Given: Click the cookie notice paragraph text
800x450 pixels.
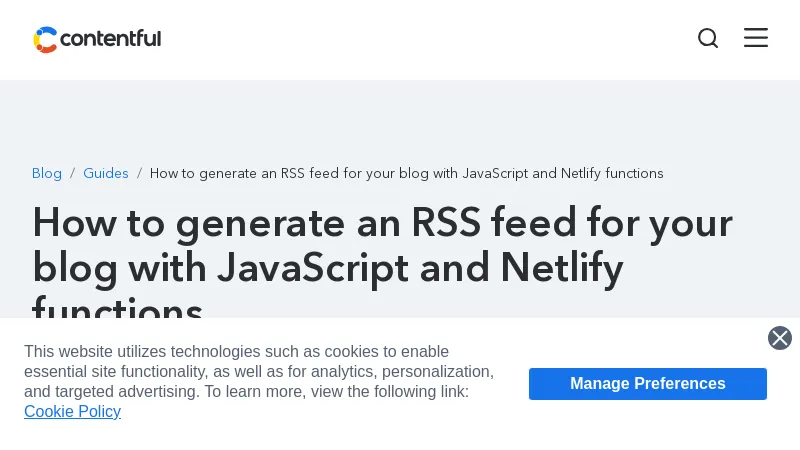Looking at the screenshot, I should (258, 371).
